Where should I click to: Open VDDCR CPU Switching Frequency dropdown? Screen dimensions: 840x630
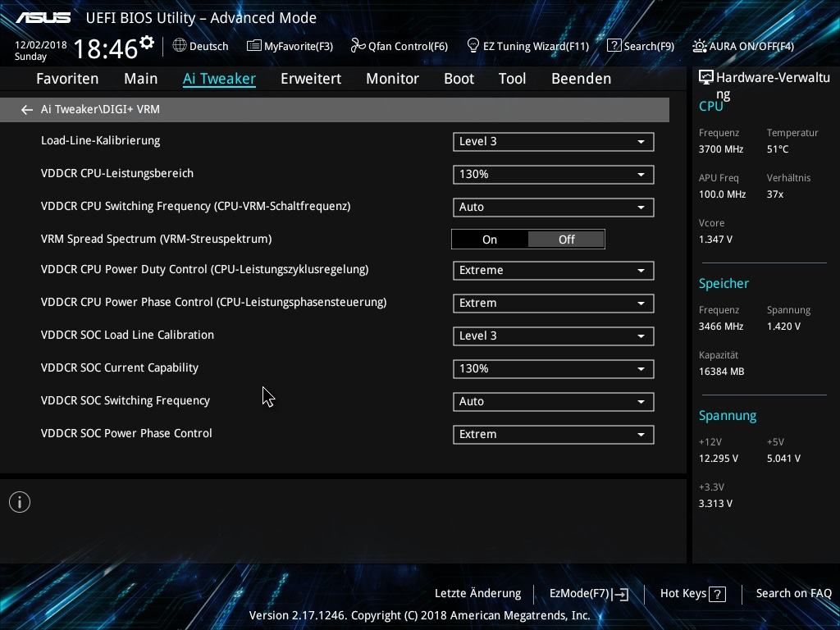554,208
